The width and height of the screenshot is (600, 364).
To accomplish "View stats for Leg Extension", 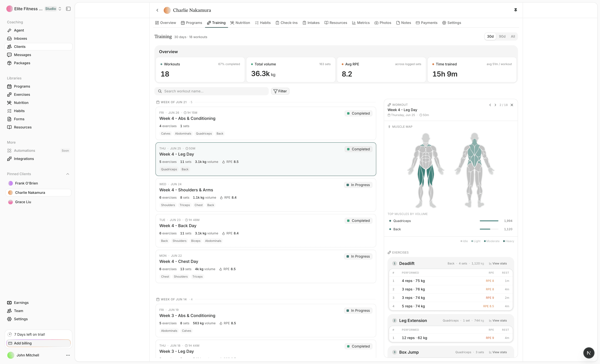I will point(498,320).
